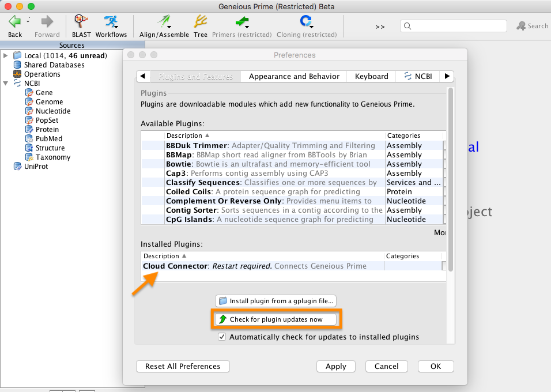Sort Installed Plugins by Description header
Screen dimensions: 551x392
(262, 257)
